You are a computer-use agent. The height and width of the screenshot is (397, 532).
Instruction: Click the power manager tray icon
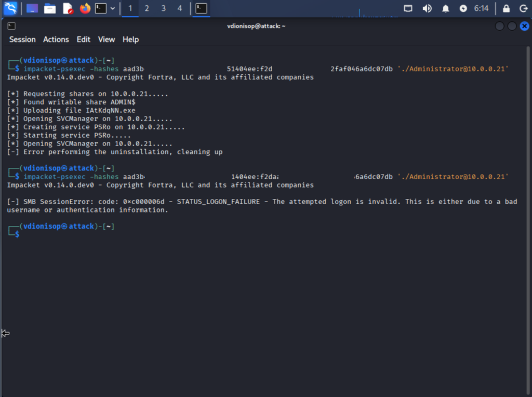(x=463, y=8)
